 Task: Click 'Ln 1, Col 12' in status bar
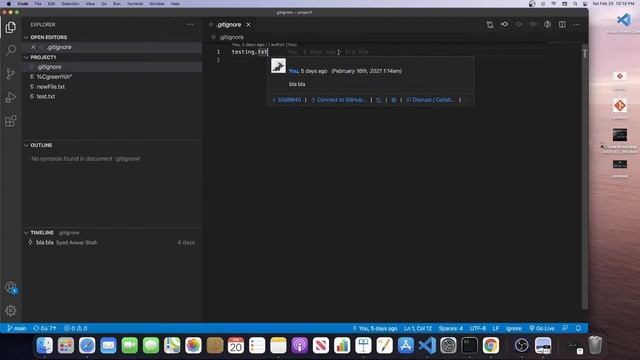point(418,328)
